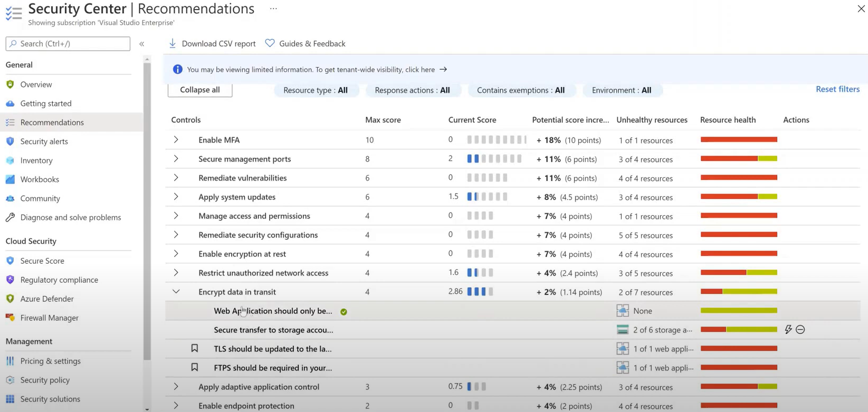Click the Remediate vulnerabilities resource health bar
Screen dimensions: 868x412
(x=739, y=178)
